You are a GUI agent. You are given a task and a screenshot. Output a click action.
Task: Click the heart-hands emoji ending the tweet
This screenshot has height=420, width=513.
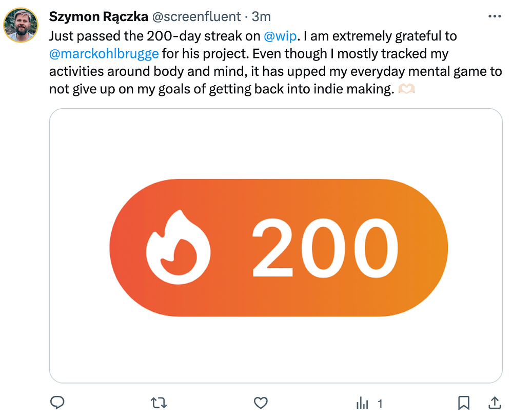pos(406,89)
